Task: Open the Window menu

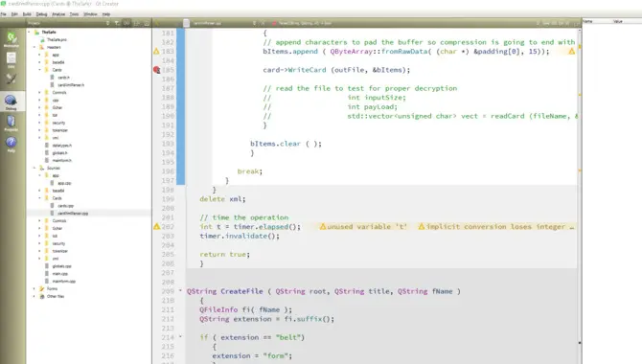Action: 90,14
